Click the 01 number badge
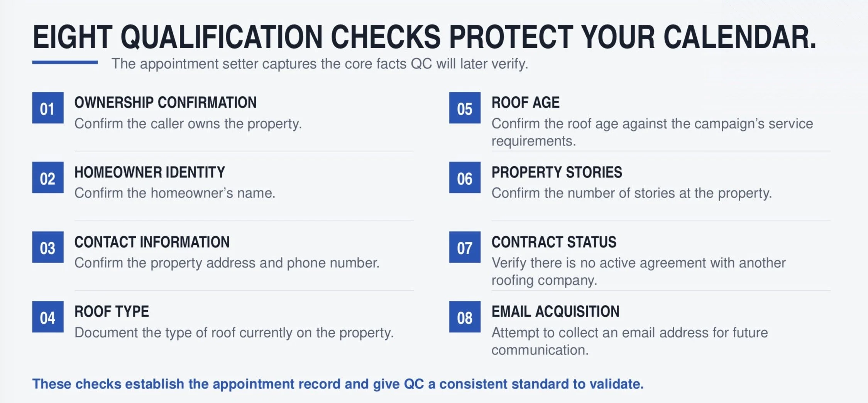 point(48,108)
